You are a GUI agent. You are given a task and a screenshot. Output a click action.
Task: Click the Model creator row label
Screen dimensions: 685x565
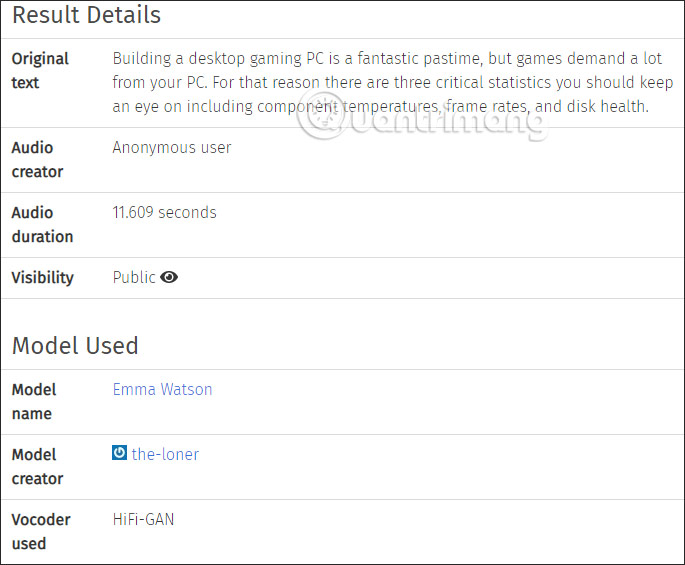(x=37, y=466)
